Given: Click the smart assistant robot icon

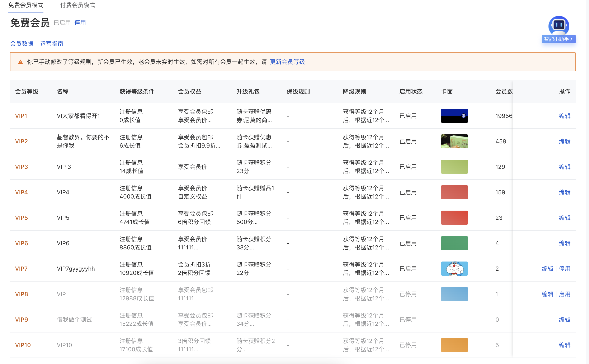Looking at the screenshot, I should click(559, 25).
